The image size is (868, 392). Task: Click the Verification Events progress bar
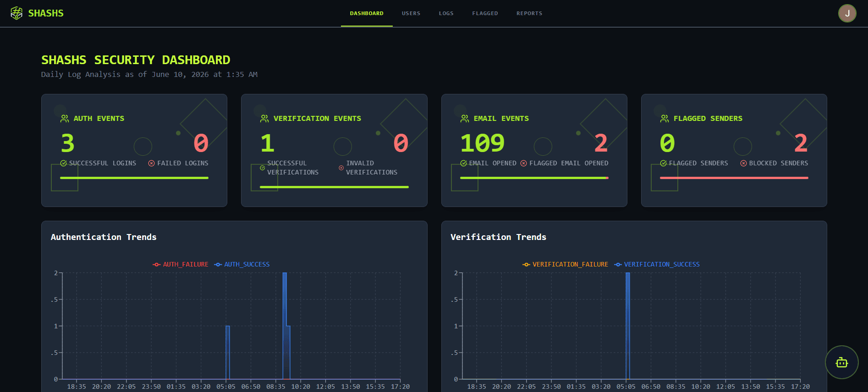tap(334, 187)
